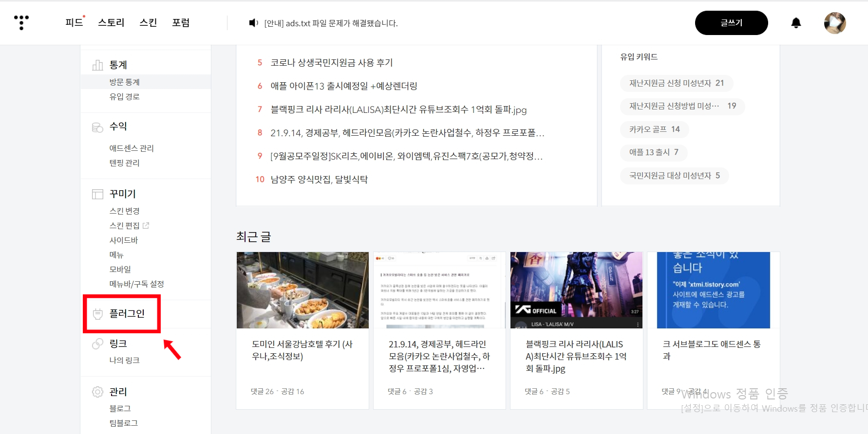Open the news article screenshot thumbnail
The image size is (868, 434).
[x=439, y=290]
